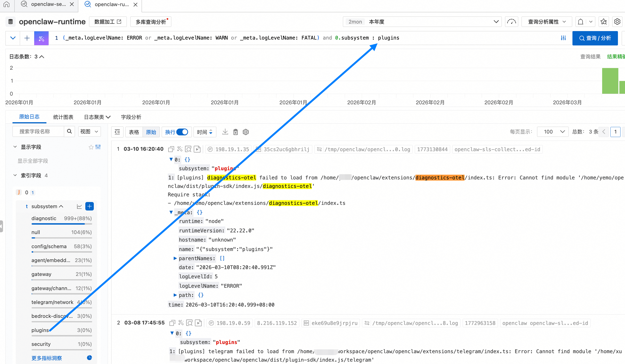Open the 字段分析 tab

(x=131, y=117)
